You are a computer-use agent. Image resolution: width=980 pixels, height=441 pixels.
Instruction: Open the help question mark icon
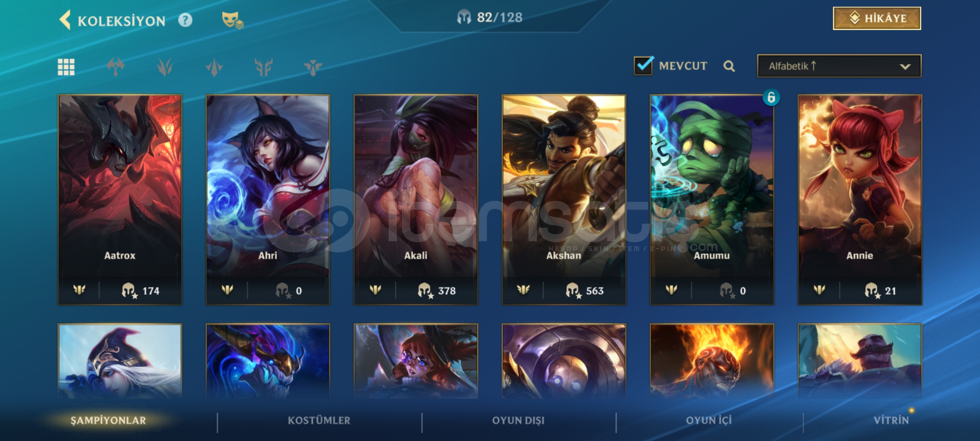185,20
